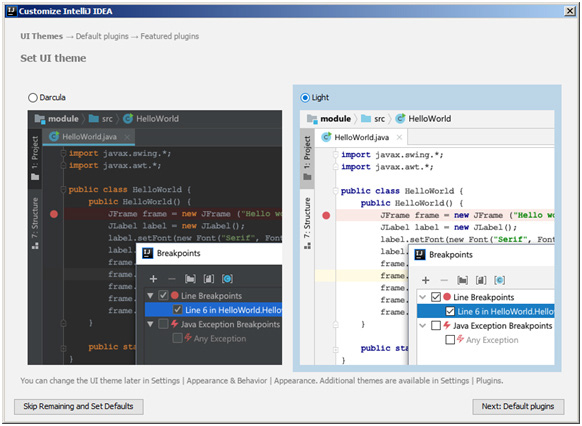Open 7: Structure side tab in Darcula preview

pos(35,223)
